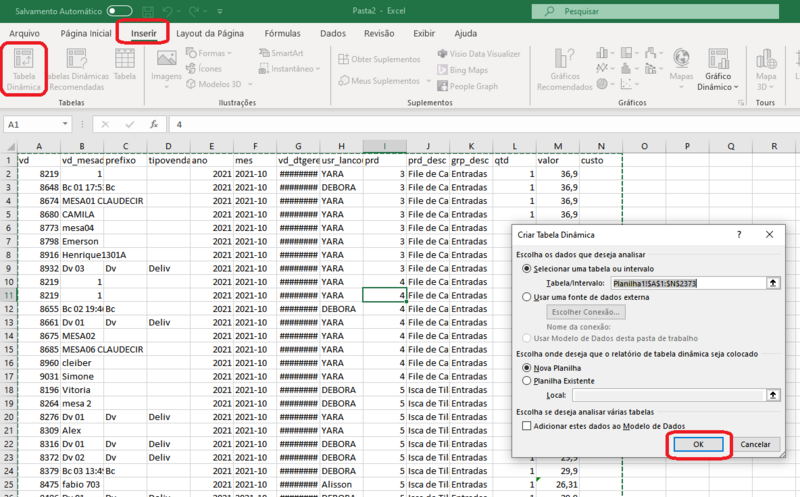Click Modelos 3D in ribbon

(219, 84)
